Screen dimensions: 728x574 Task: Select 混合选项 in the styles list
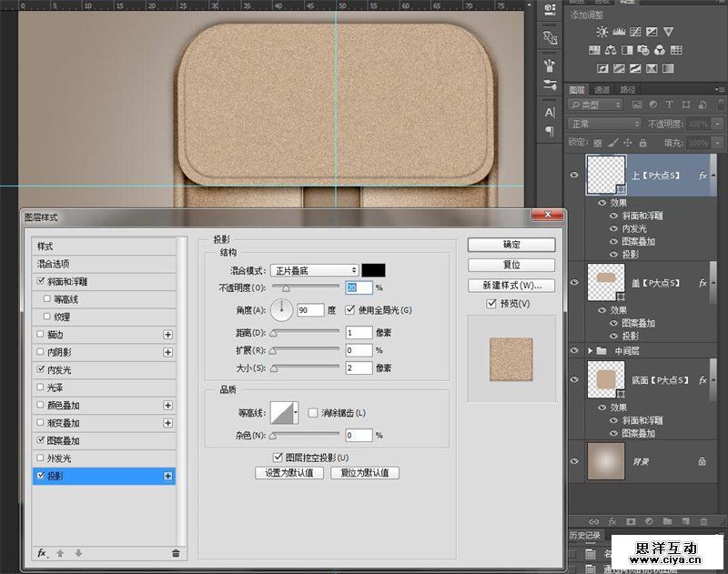tap(53, 264)
